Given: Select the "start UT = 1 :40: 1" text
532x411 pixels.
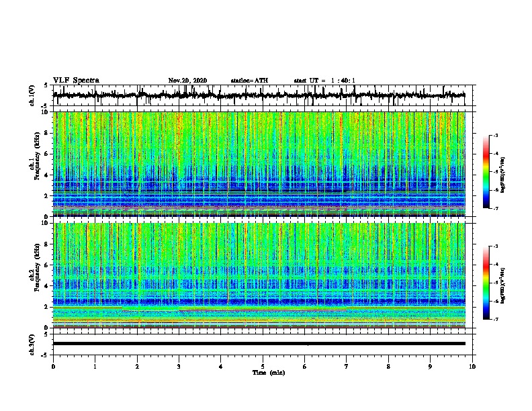Looking at the screenshot, I should pyautogui.click(x=324, y=81).
